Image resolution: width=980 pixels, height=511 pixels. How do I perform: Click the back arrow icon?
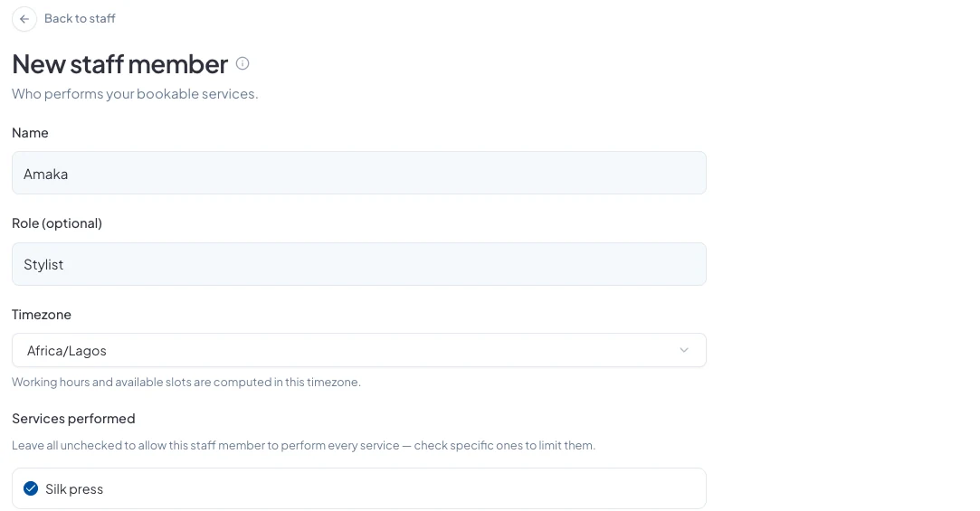(24, 19)
